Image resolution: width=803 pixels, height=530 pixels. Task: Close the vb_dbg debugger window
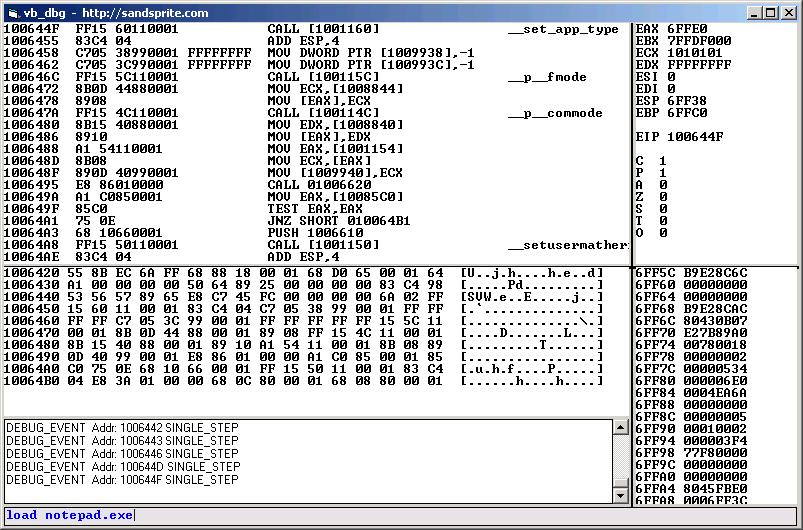tap(786, 13)
